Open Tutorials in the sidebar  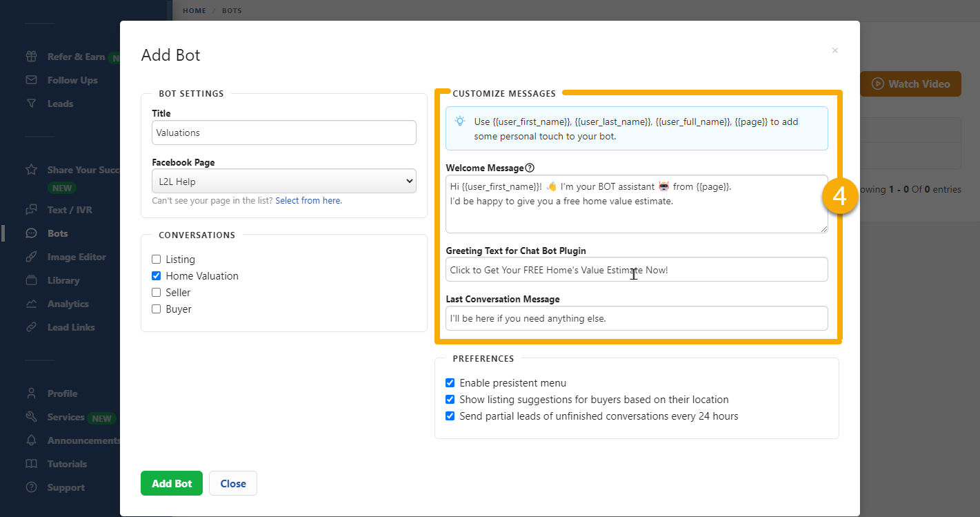click(67, 464)
